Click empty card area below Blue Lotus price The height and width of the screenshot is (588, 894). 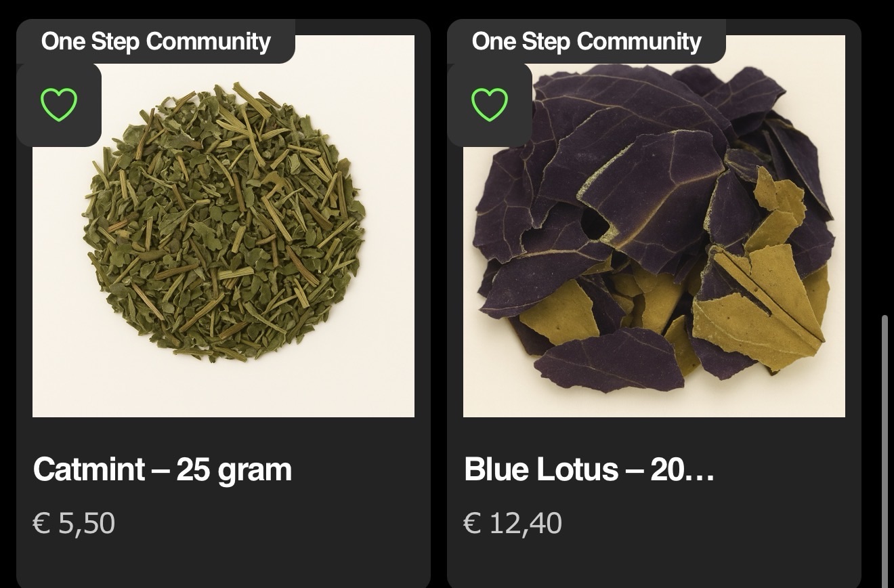654,562
